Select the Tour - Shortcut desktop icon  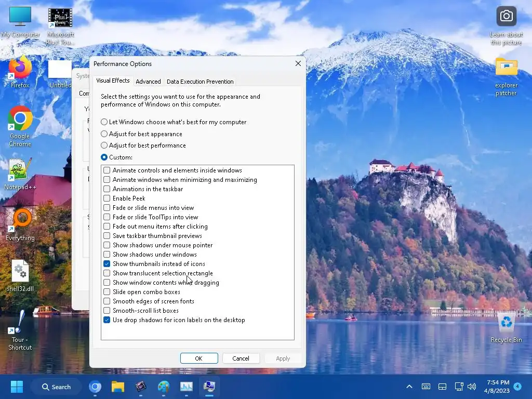[x=20, y=330]
